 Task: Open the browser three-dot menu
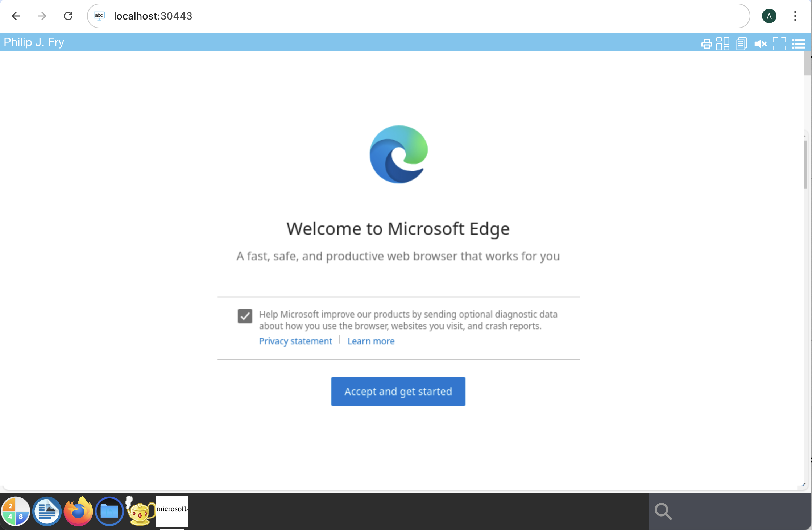(x=795, y=16)
